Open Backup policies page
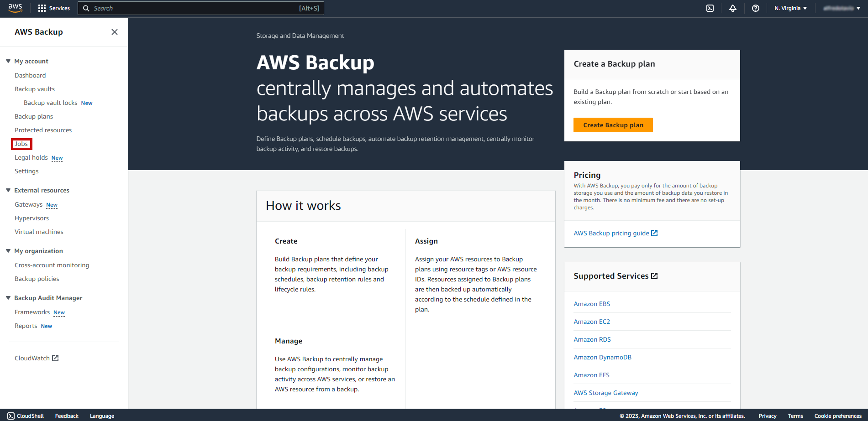This screenshot has height=421, width=868. point(37,279)
